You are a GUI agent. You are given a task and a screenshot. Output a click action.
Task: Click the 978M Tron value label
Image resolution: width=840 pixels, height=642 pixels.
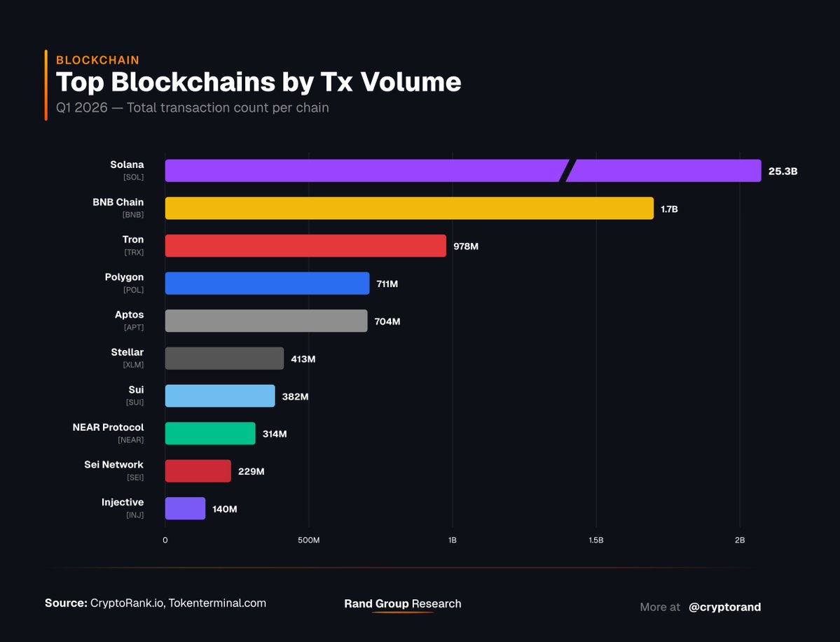(x=466, y=246)
